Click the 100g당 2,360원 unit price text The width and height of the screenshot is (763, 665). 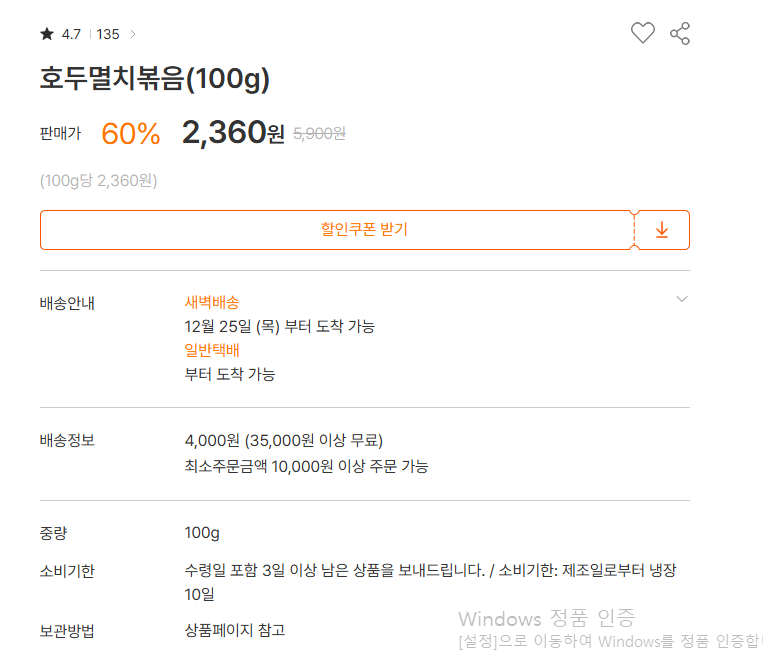[x=99, y=181]
